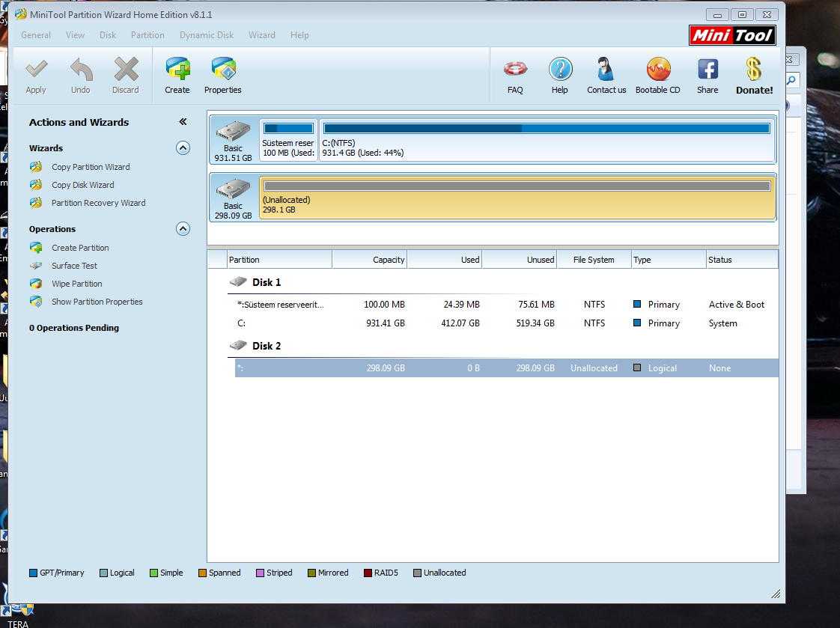
Task: Sort by the Unused column header
Action: [520, 260]
